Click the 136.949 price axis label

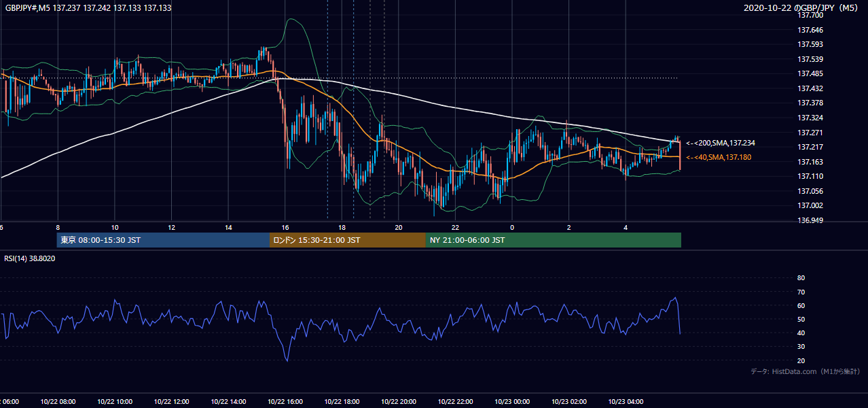(811, 220)
